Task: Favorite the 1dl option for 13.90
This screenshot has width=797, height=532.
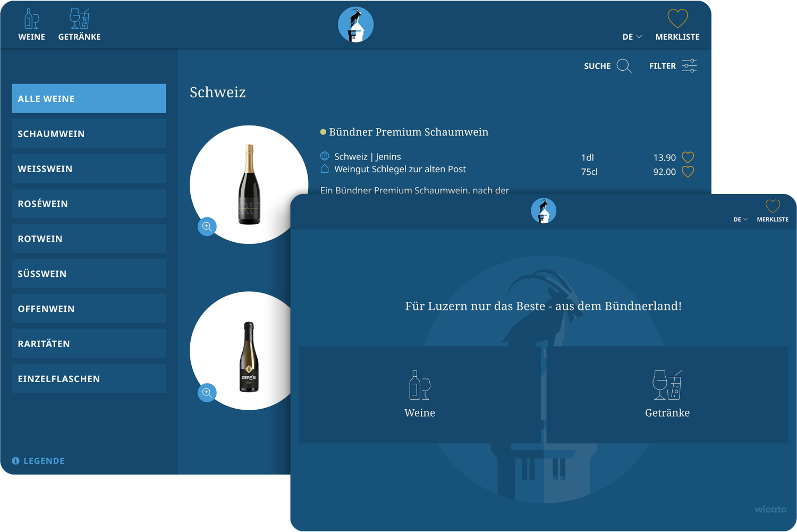Action: tap(688, 157)
